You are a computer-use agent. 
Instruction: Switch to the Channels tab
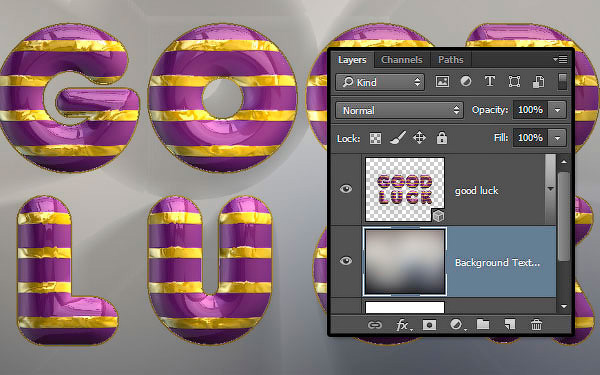401,60
